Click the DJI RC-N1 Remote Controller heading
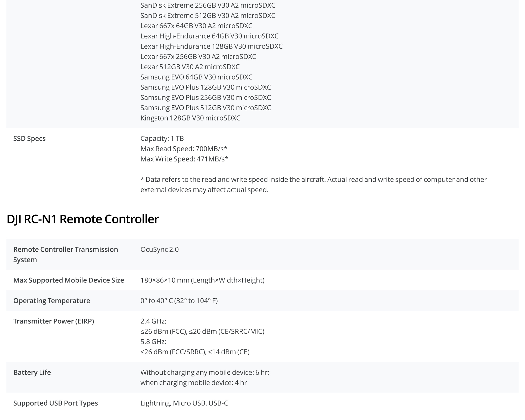This screenshot has height=420, width=525. pos(82,219)
